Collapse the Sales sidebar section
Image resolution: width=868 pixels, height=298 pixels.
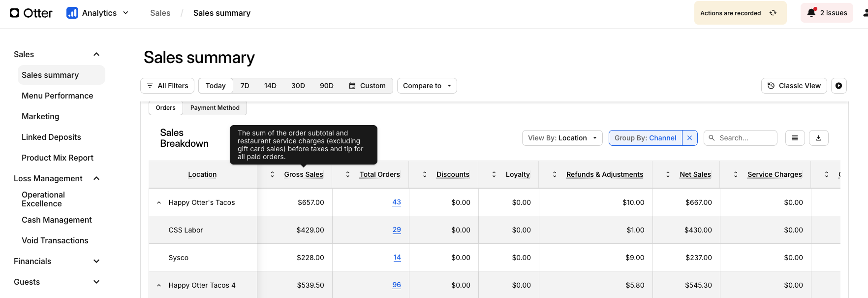(x=96, y=54)
